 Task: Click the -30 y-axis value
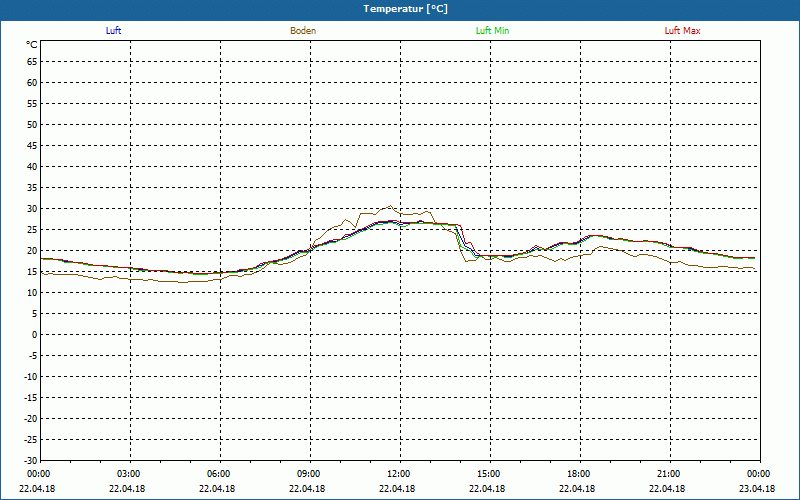(x=30, y=461)
